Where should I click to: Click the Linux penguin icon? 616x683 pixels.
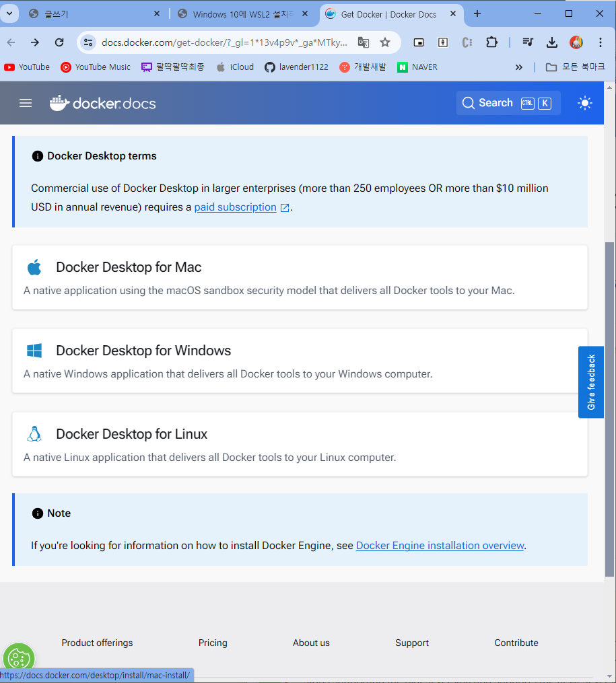pyautogui.click(x=34, y=434)
